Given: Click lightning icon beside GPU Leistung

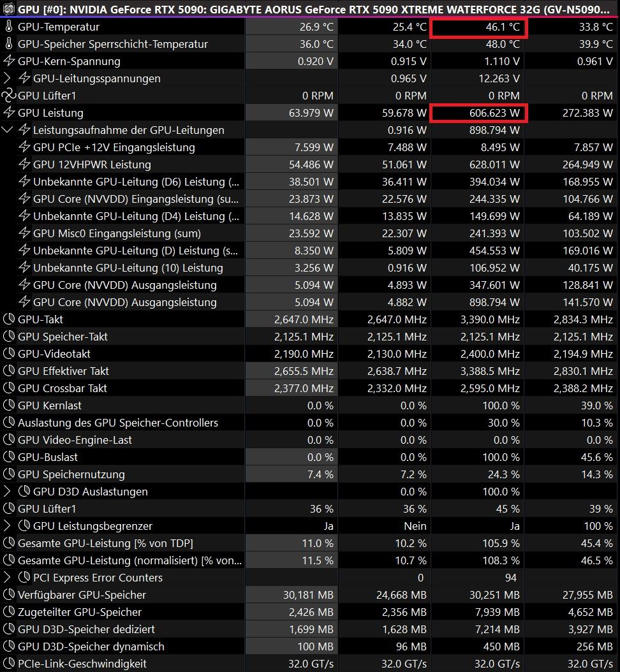Looking at the screenshot, I should pos(8,112).
